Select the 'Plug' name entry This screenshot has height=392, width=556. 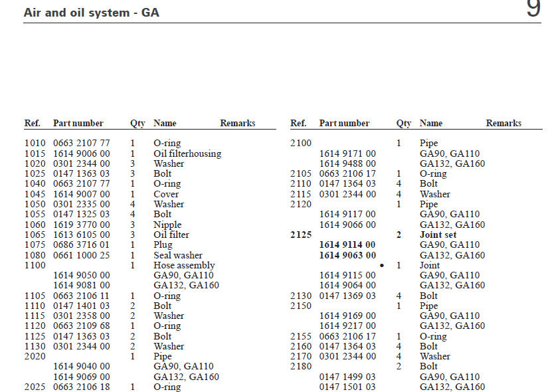click(163, 245)
